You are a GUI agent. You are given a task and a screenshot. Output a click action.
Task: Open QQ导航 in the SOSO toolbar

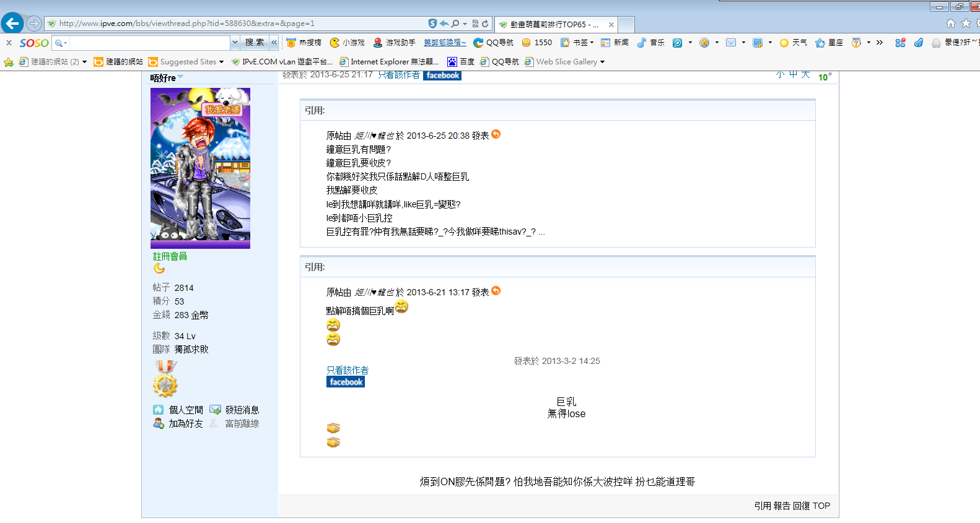pos(494,43)
